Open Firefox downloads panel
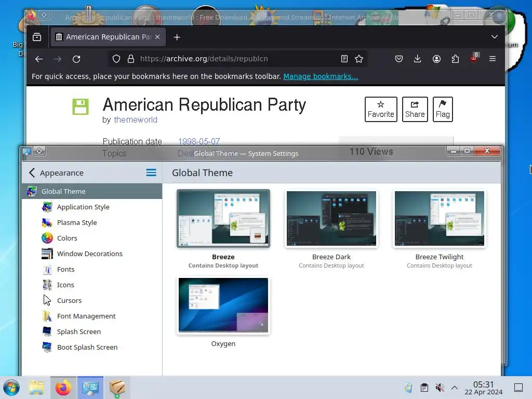Screen dimensions: 532x399 pyautogui.click(x=418, y=59)
